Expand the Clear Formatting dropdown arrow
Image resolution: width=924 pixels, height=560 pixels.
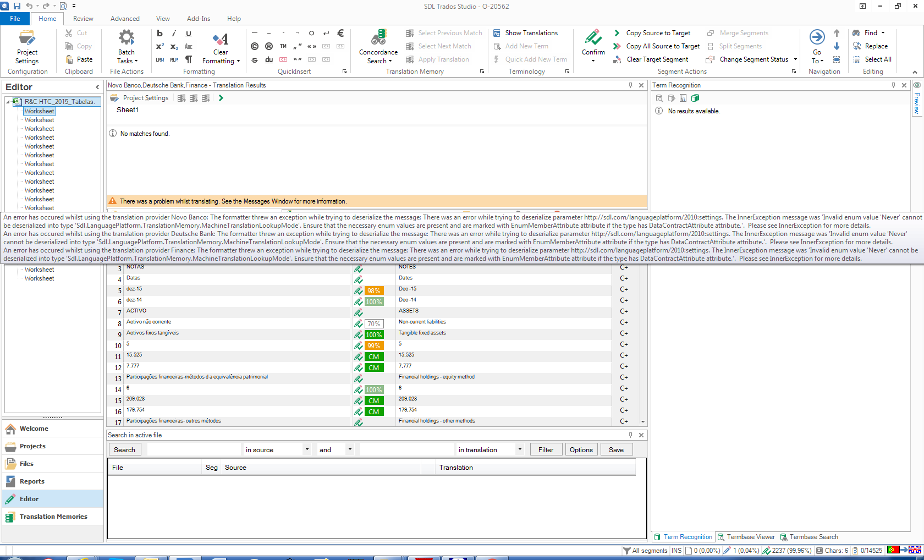click(x=238, y=61)
